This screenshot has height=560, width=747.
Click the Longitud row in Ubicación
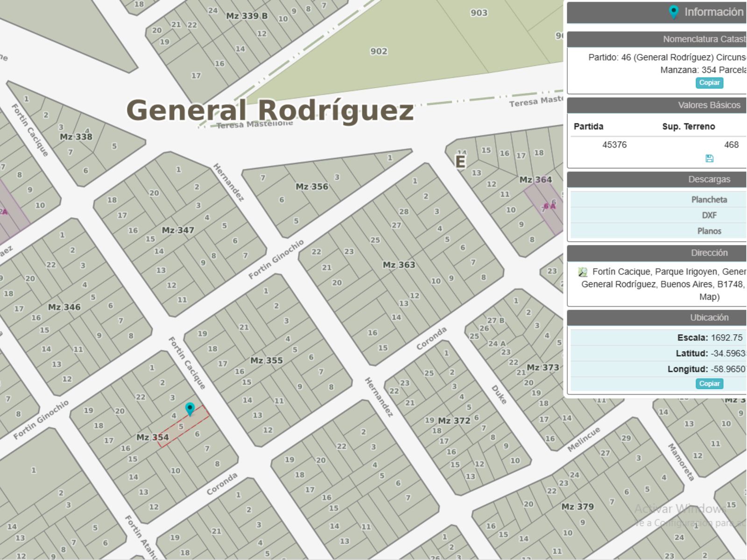pos(658,369)
